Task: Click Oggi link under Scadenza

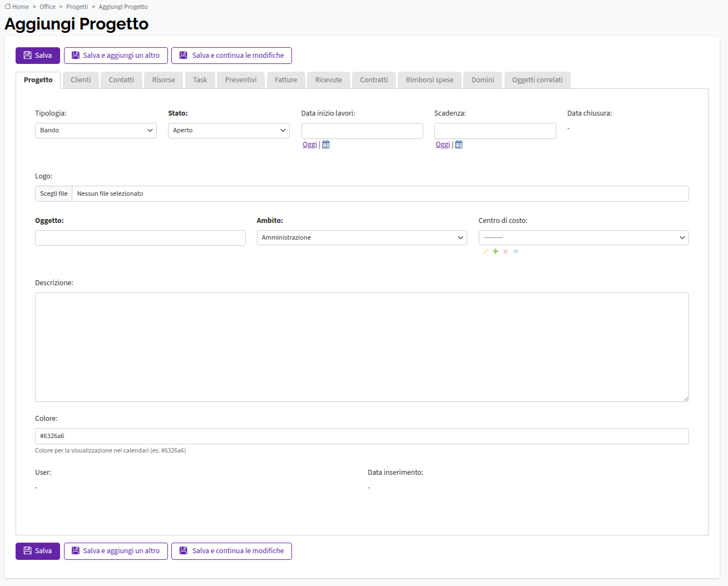Action: click(x=443, y=145)
